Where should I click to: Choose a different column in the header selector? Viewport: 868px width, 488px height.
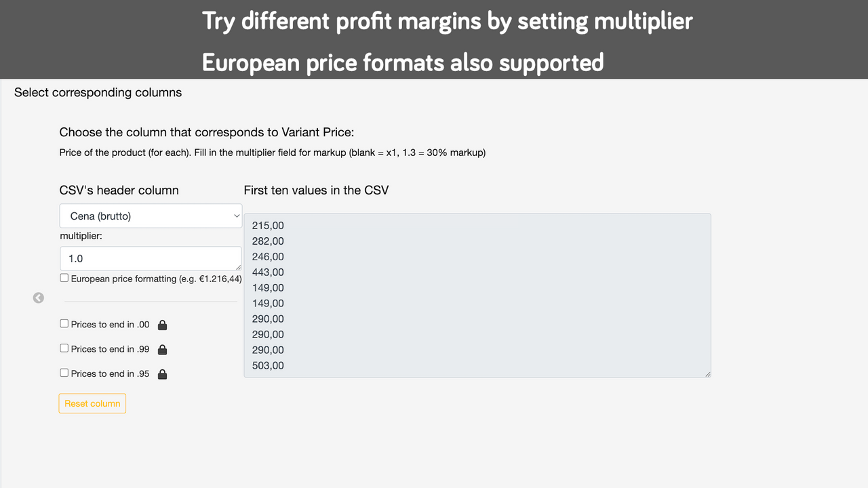coord(151,216)
